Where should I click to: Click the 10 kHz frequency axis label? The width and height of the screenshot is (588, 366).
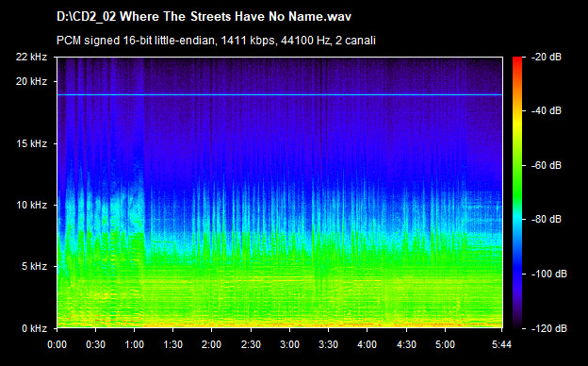click(31, 205)
